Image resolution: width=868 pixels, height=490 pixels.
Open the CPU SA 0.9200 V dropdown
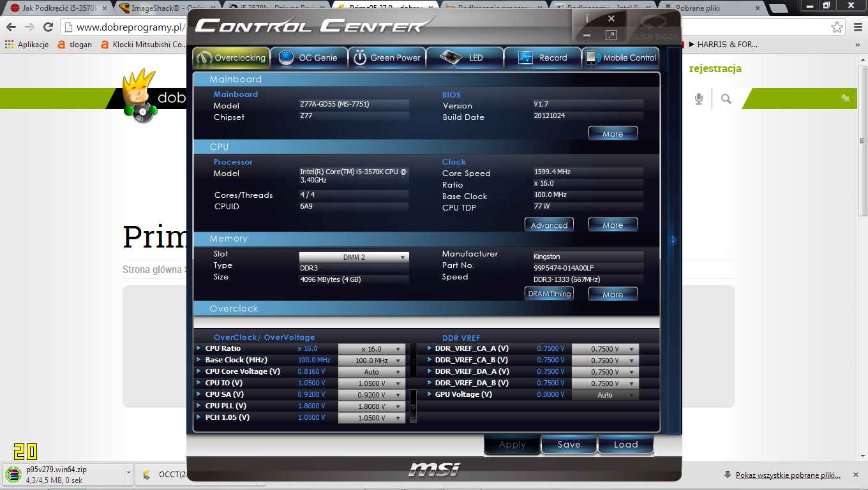(371, 395)
